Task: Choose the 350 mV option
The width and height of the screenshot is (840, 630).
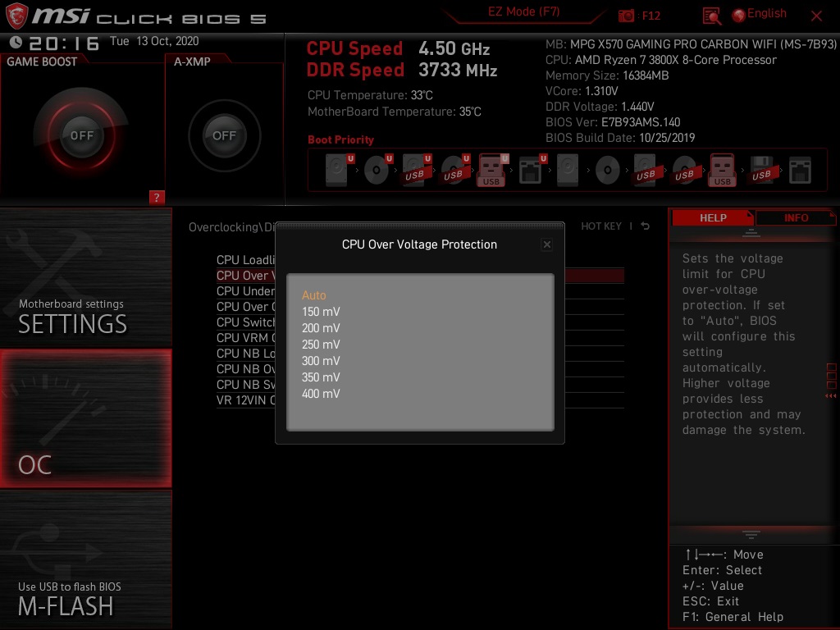Action: click(321, 377)
